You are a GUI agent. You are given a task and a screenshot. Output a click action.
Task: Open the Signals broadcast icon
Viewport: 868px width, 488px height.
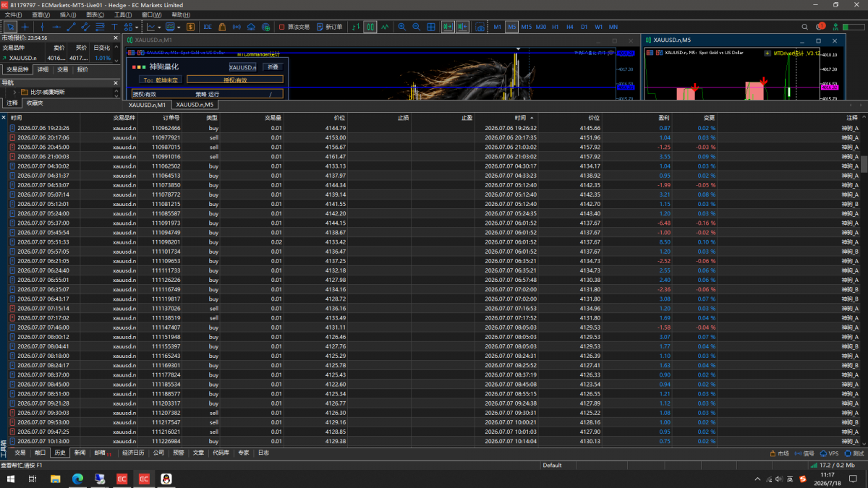click(x=236, y=27)
